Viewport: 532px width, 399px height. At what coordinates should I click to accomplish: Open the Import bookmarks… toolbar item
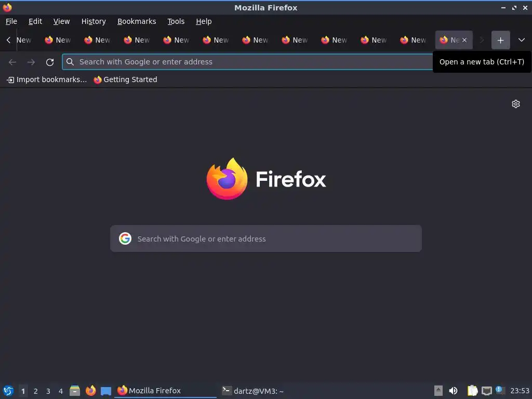(47, 79)
